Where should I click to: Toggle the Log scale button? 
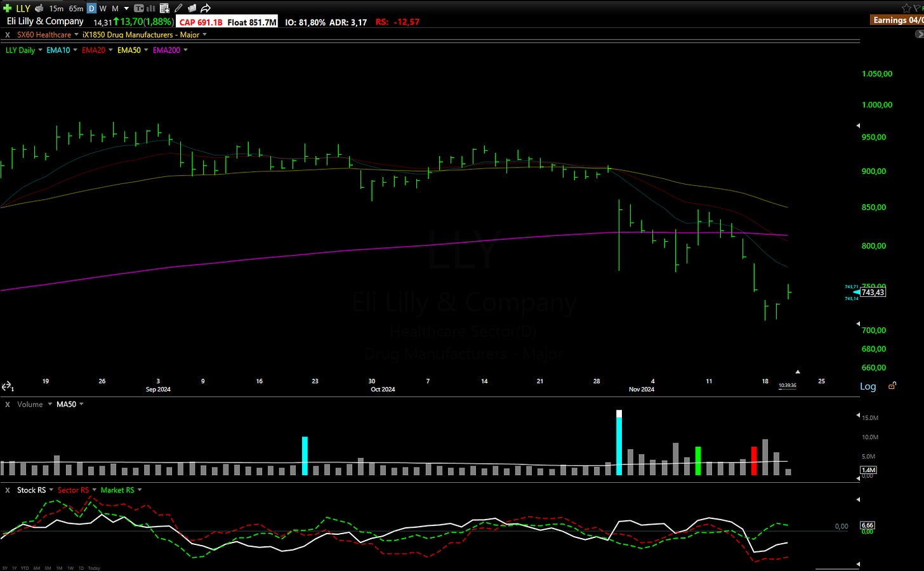(868, 386)
